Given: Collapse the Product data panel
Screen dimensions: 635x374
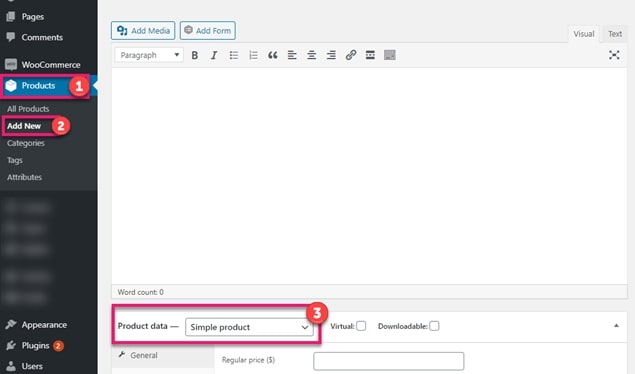Looking at the screenshot, I should tap(616, 325).
